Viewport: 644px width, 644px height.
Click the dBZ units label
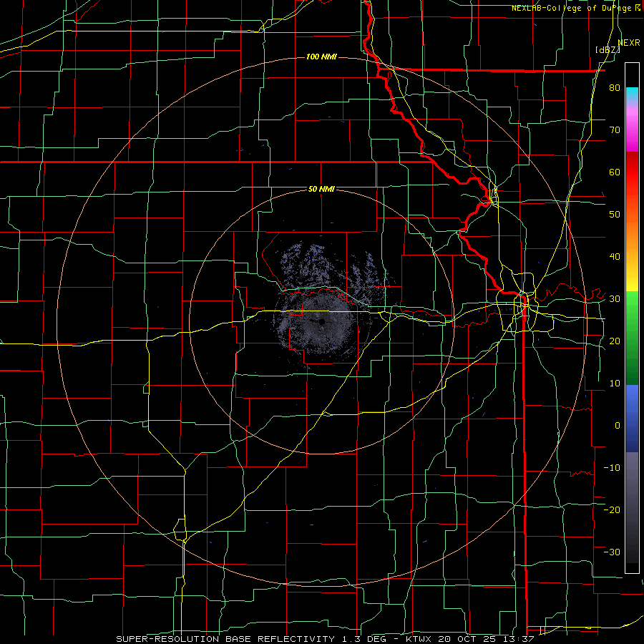(608, 50)
